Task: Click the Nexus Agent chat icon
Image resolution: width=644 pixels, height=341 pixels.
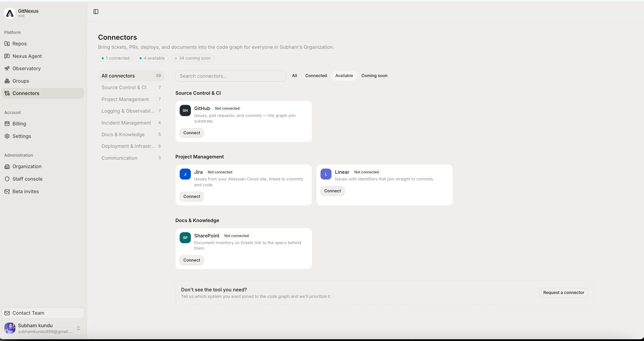Action: pyautogui.click(x=7, y=56)
